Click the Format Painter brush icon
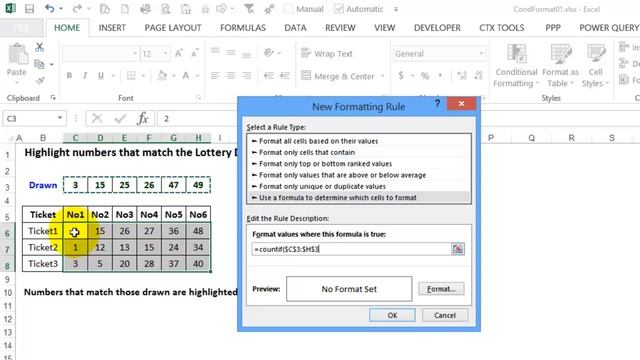The image size is (640, 360). pos(40,80)
